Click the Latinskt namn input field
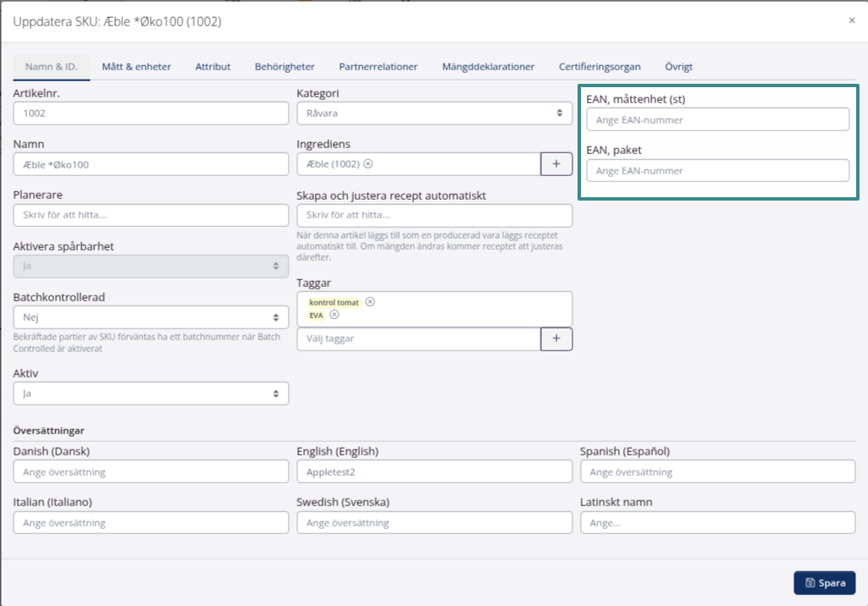 717,523
